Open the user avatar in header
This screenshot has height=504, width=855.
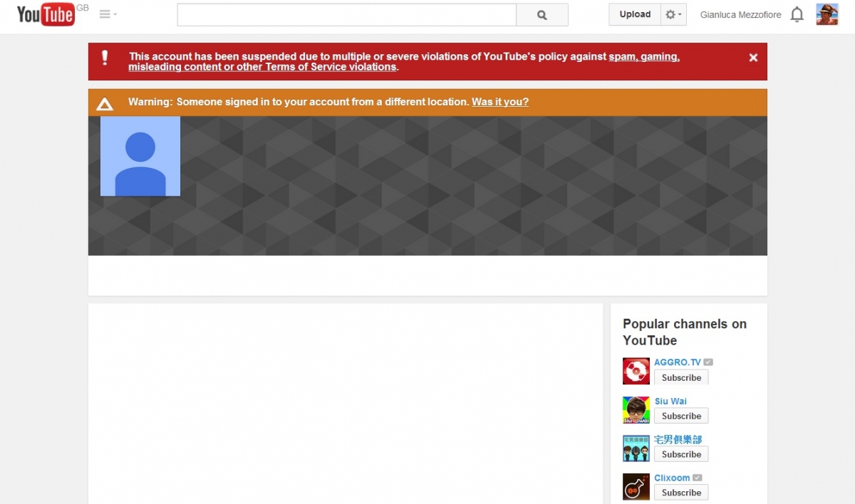(x=827, y=14)
